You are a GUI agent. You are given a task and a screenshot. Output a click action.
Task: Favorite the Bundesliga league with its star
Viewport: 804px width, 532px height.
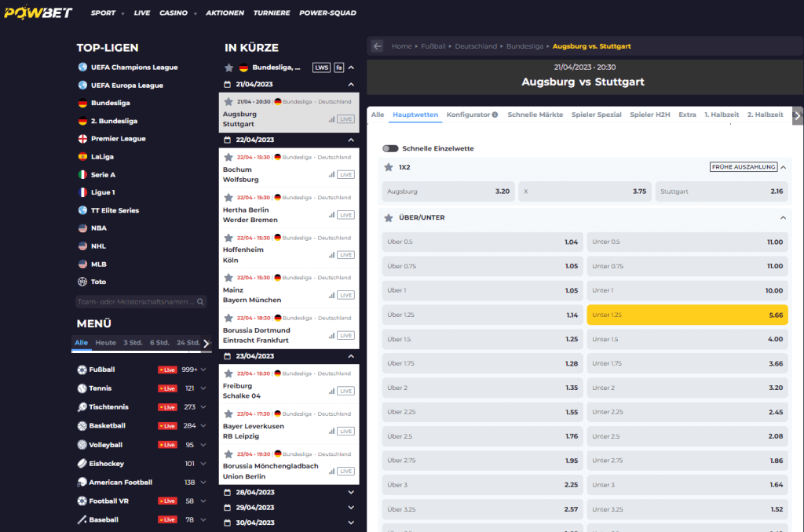click(229, 67)
